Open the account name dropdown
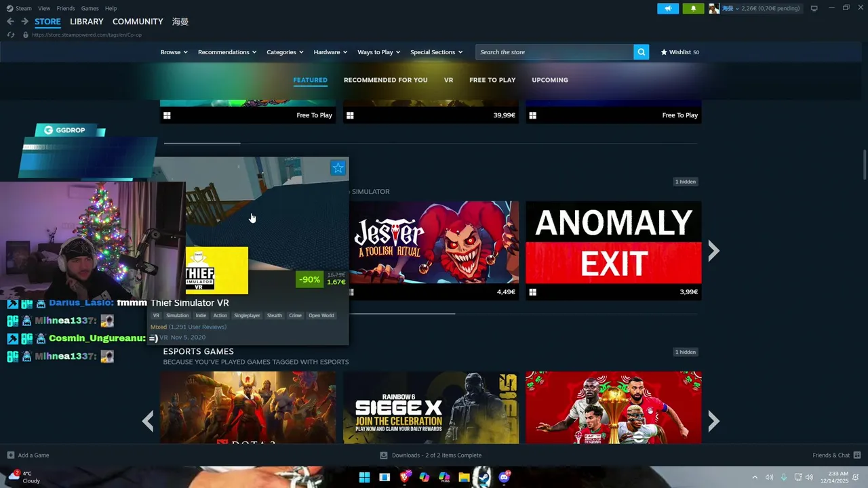This screenshot has width=868, height=488. coord(730,8)
